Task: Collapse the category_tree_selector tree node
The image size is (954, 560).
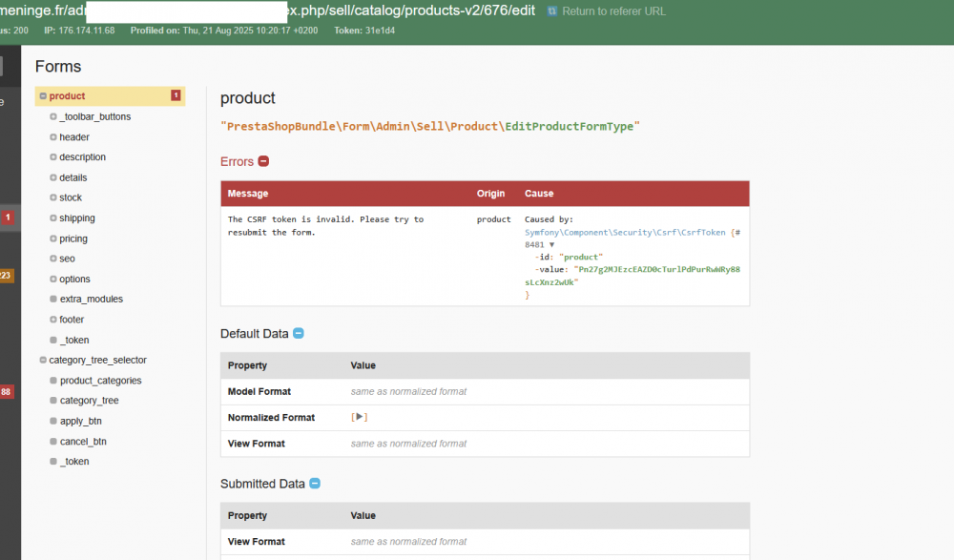Action: pos(43,360)
